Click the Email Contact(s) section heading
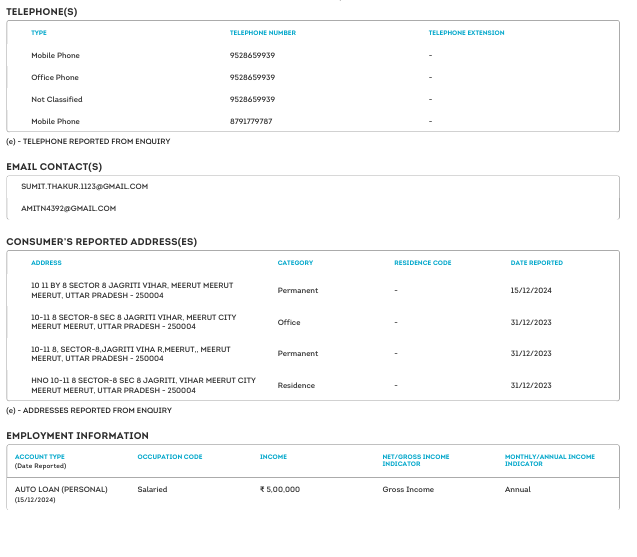This screenshot has width=637, height=557. (x=54, y=166)
